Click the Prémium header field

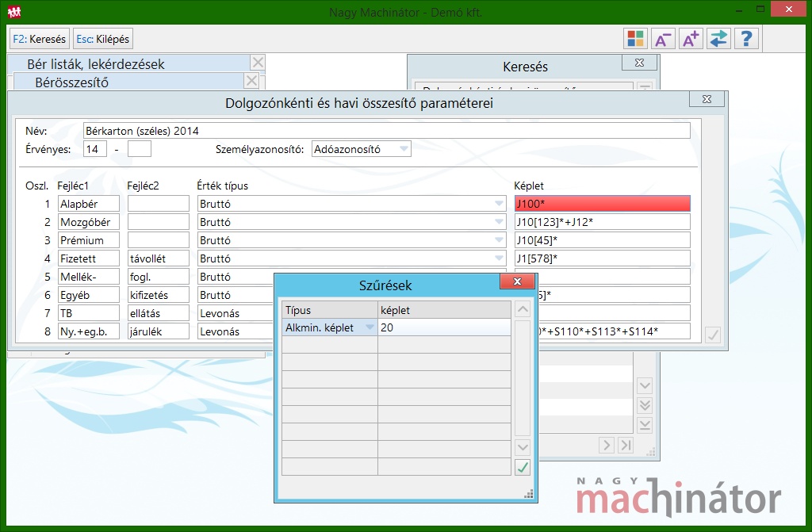pyautogui.click(x=89, y=240)
